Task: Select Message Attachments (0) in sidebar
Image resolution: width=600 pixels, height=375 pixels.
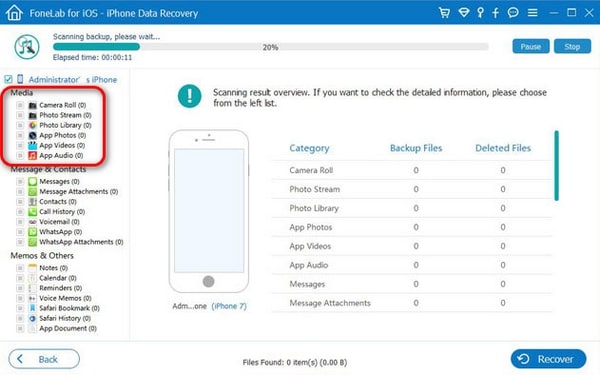Action: pos(78,191)
